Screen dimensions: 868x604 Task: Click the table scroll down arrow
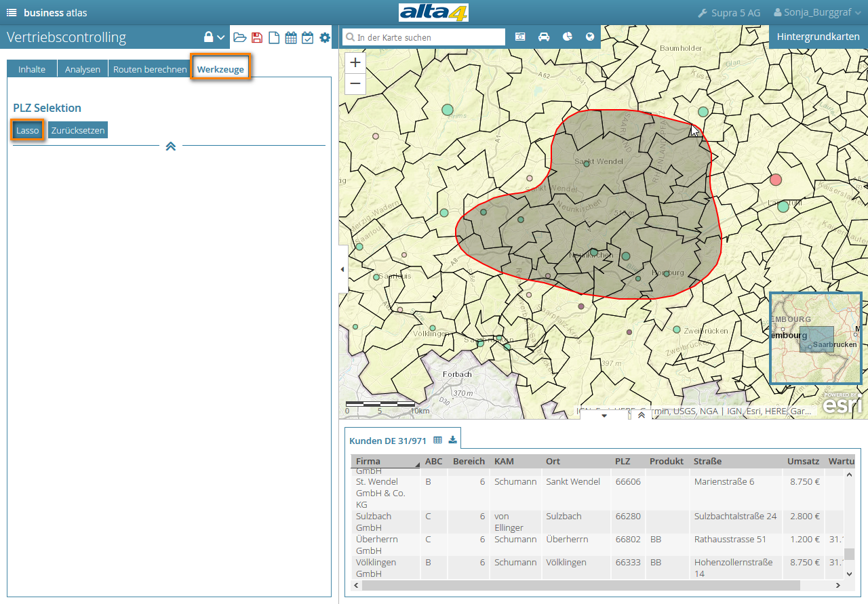(x=849, y=573)
